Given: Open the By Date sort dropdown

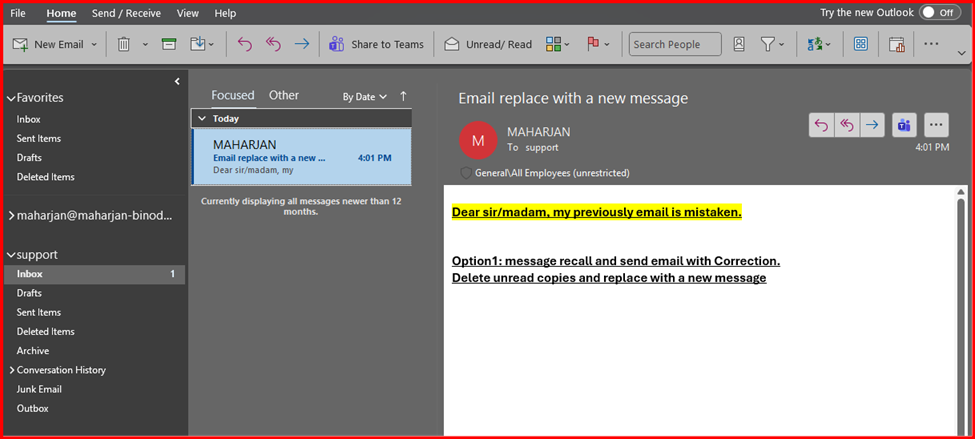Looking at the screenshot, I should pyautogui.click(x=364, y=97).
